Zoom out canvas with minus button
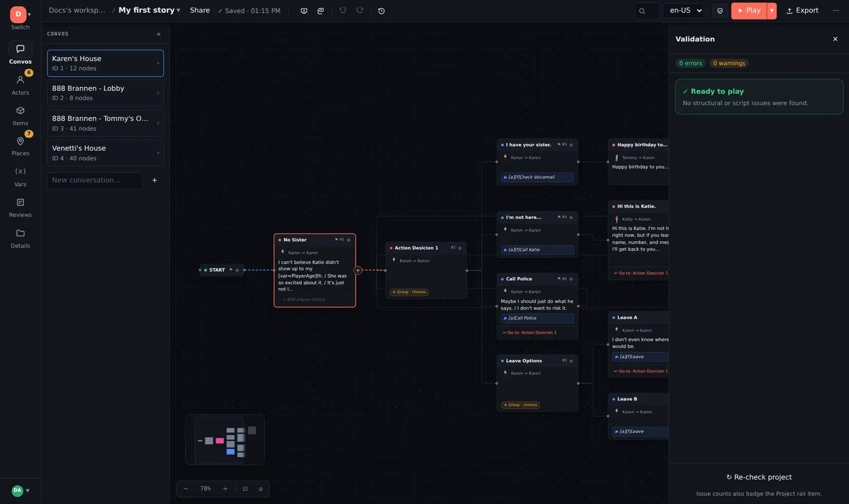The width and height of the screenshot is (849, 504). click(x=186, y=489)
